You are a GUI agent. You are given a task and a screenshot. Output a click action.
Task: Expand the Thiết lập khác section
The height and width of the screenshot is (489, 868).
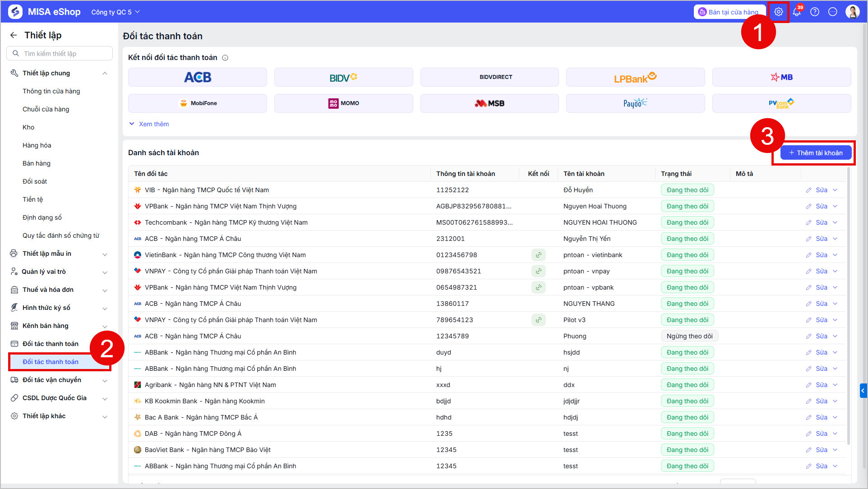coord(105,416)
